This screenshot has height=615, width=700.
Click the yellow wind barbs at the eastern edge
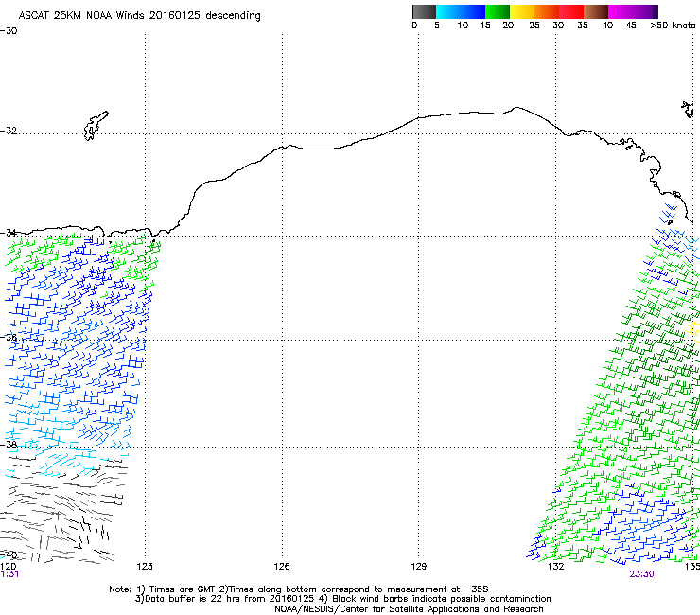pyautogui.click(x=693, y=330)
